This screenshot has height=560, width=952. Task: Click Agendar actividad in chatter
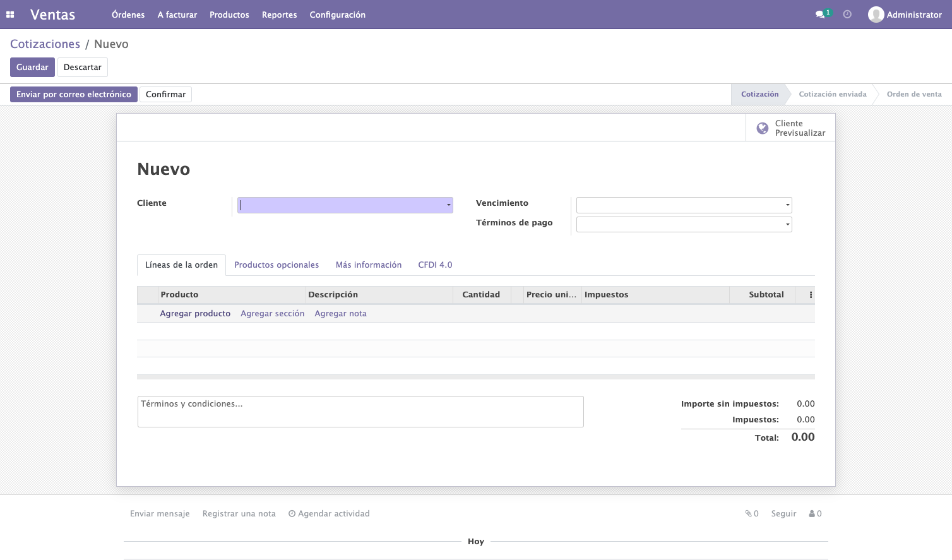tap(329, 514)
